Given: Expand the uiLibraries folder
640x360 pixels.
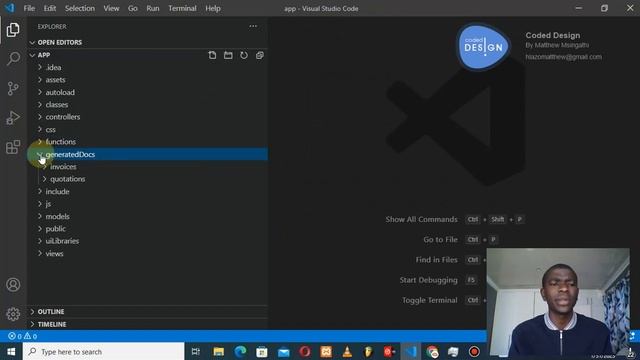Looking at the screenshot, I should coord(148,241).
